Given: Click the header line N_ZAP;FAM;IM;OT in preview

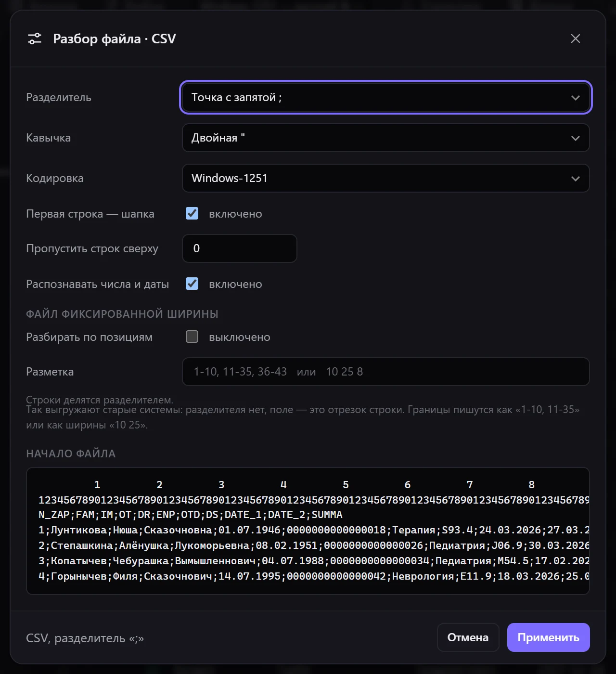Looking at the screenshot, I should tap(191, 515).
